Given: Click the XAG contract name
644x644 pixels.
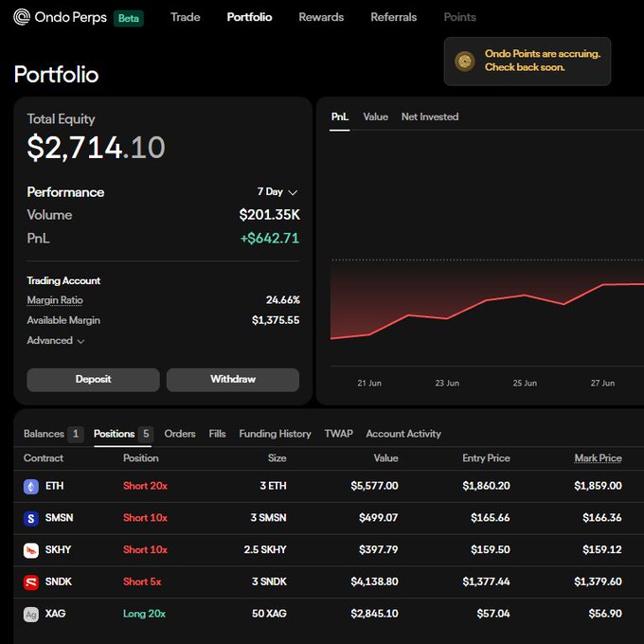Looking at the screenshot, I should coord(56,614).
